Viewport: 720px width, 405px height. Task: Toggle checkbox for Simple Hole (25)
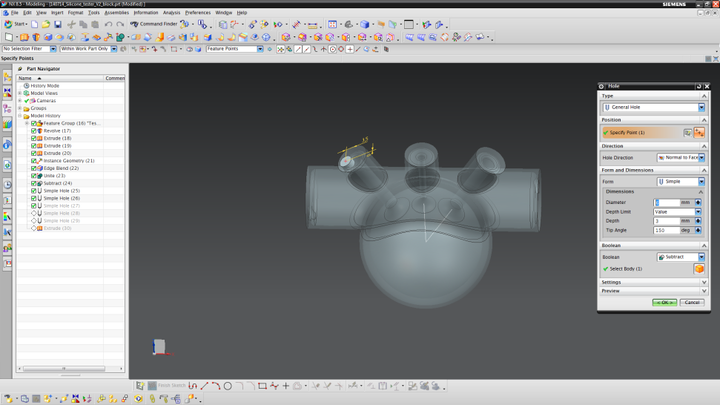[x=34, y=191]
